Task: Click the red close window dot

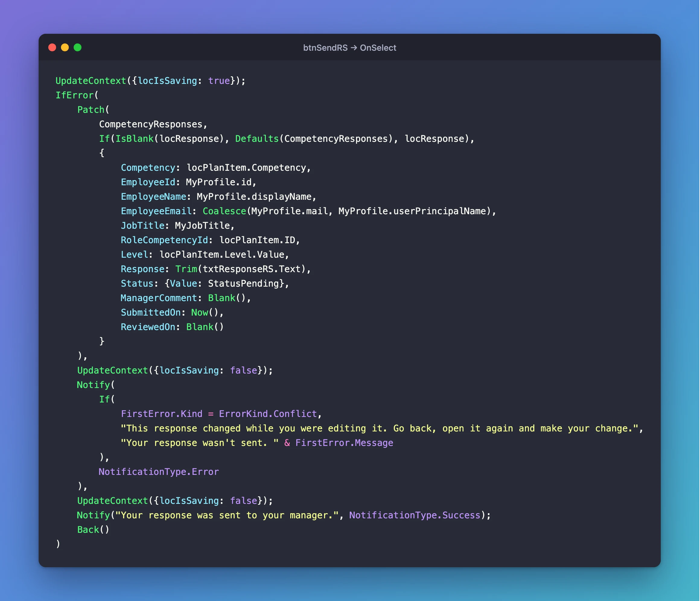Action: [x=52, y=47]
